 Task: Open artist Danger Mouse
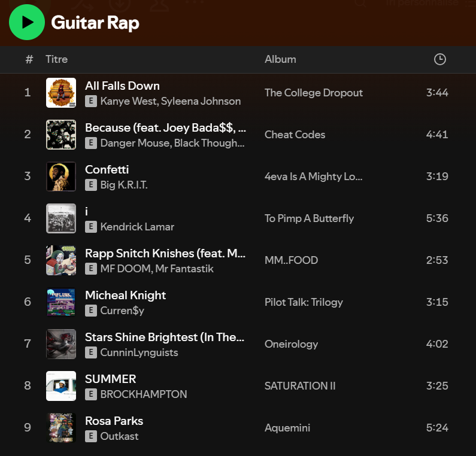coord(136,143)
